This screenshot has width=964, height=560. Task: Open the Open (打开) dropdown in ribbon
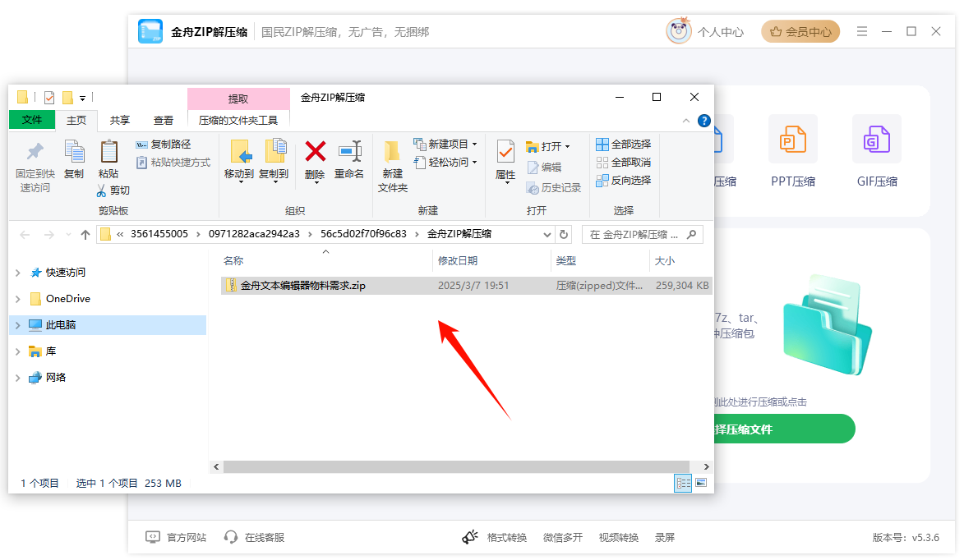548,147
